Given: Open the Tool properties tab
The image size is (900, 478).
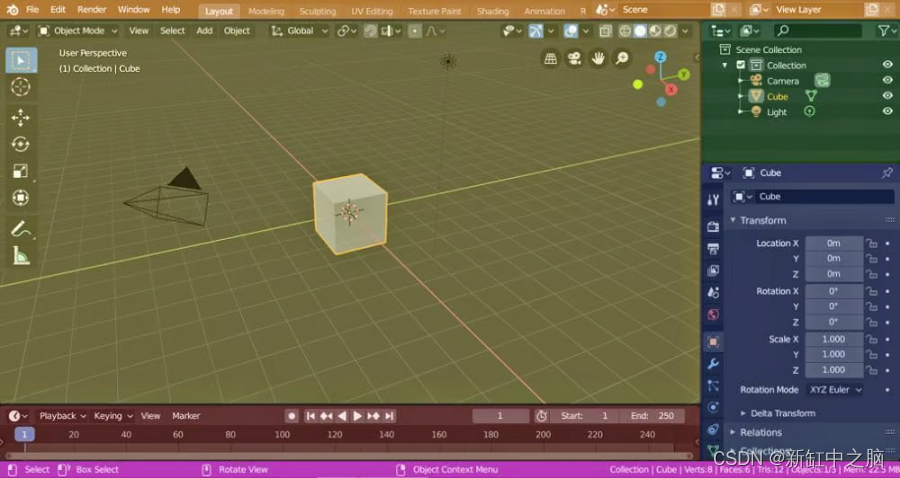Looking at the screenshot, I should [x=713, y=199].
